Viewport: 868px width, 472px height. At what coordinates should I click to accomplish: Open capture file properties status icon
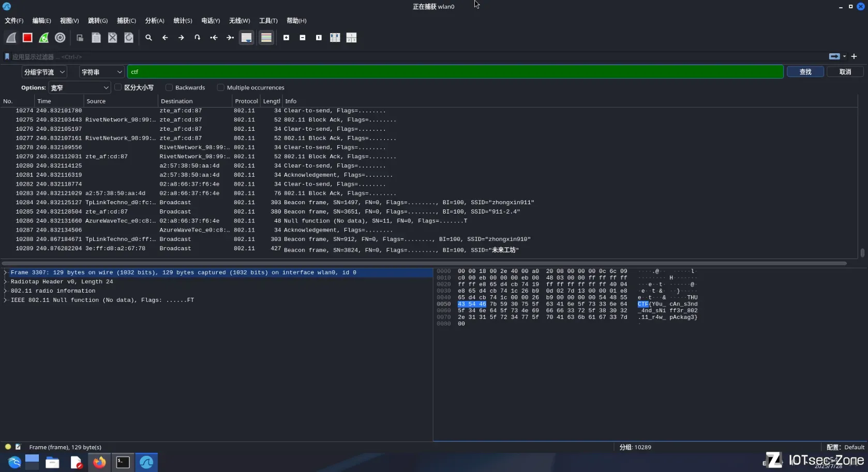(x=18, y=447)
